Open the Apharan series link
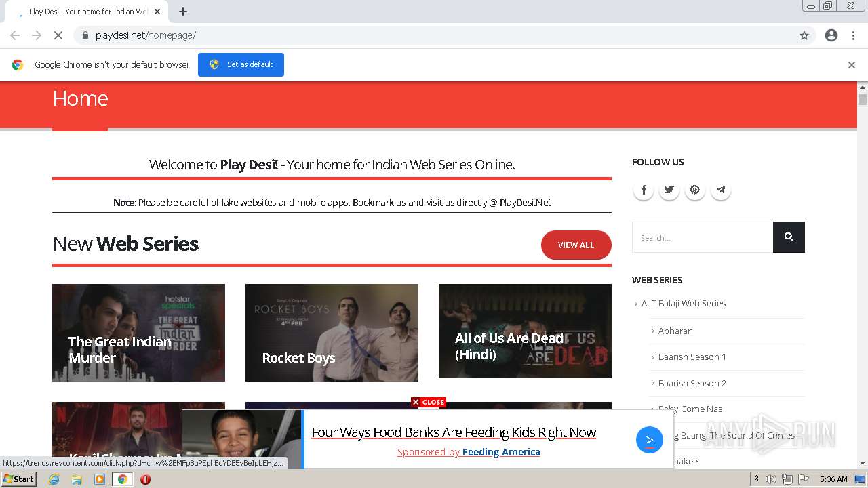 point(675,331)
